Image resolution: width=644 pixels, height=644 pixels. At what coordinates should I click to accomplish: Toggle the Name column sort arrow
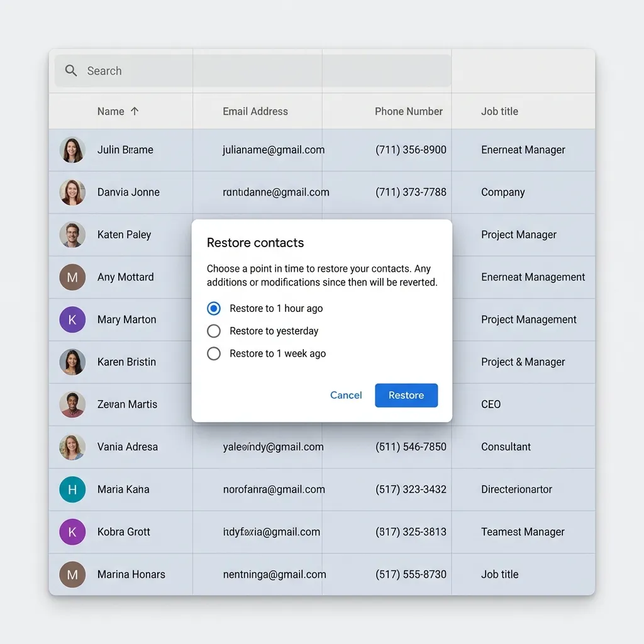click(135, 111)
